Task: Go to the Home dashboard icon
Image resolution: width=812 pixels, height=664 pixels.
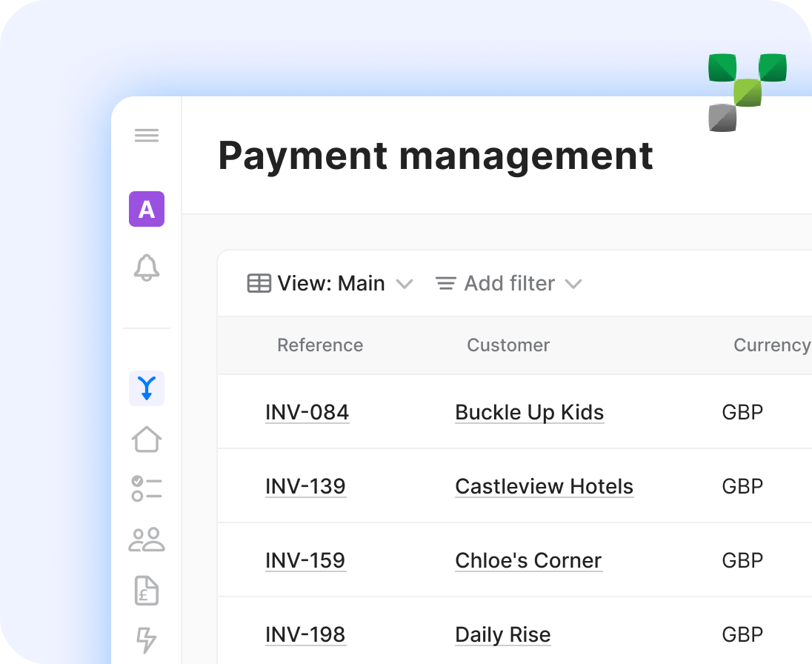Action: pos(147,439)
